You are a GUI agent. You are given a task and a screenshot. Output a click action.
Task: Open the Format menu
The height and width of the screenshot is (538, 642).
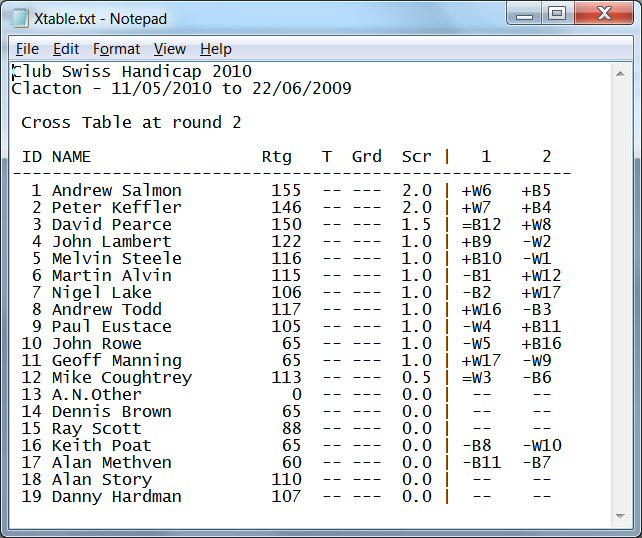coord(116,49)
